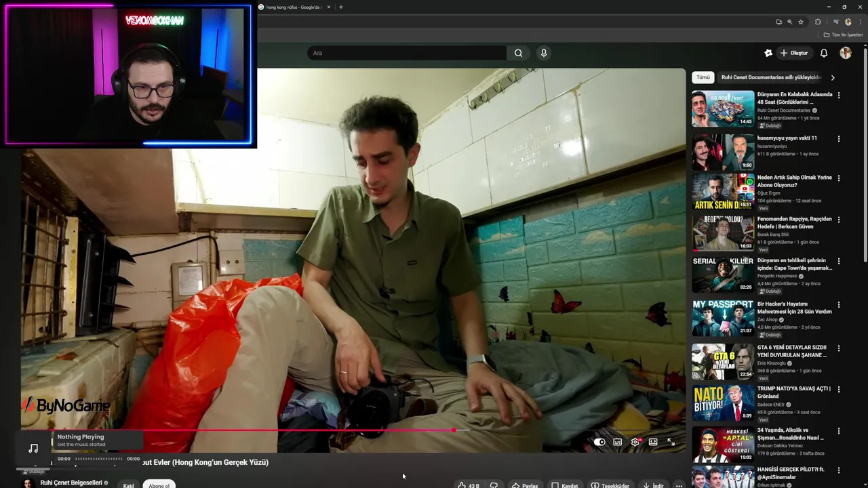This screenshot has height=488, width=868.
Task: Open options for 34 Yaşında Ronaldinho video
Action: (839, 431)
